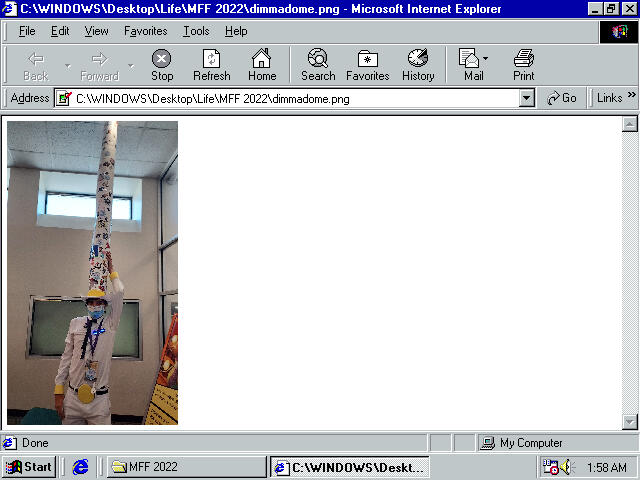Print the page with Print icon

523,65
